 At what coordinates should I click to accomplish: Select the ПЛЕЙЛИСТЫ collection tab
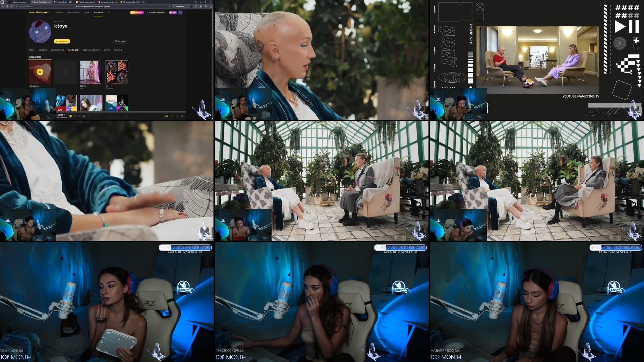(x=73, y=50)
